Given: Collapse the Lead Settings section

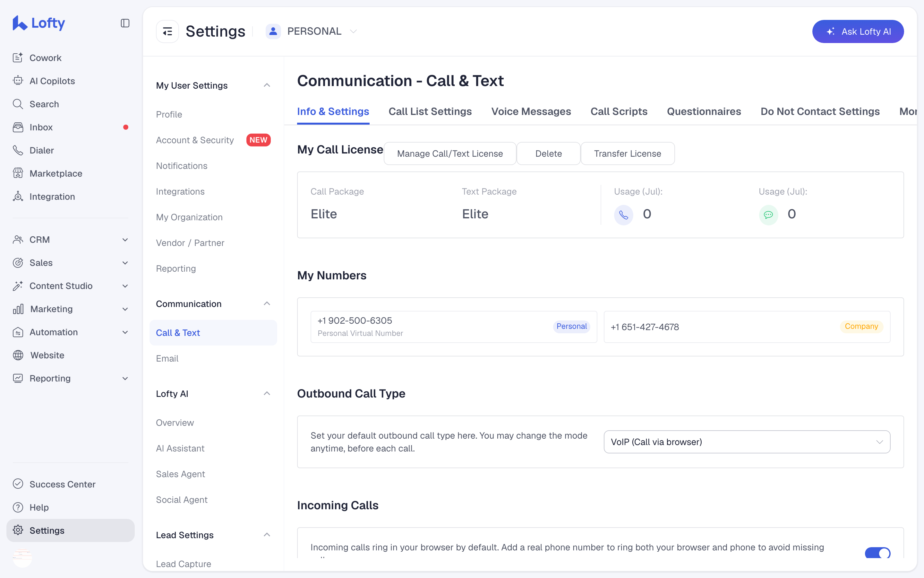Looking at the screenshot, I should click(x=267, y=534).
